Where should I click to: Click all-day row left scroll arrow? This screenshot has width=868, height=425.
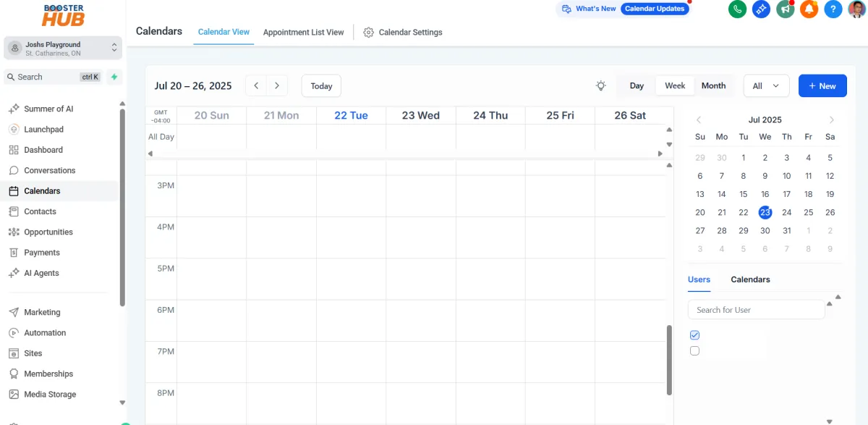point(150,153)
